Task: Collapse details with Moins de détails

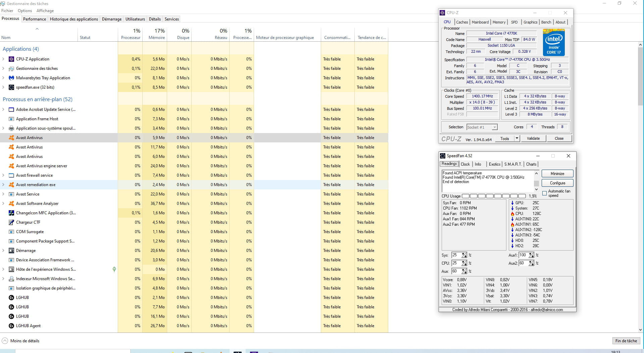Action: pyautogui.click(x=20, y=341)
